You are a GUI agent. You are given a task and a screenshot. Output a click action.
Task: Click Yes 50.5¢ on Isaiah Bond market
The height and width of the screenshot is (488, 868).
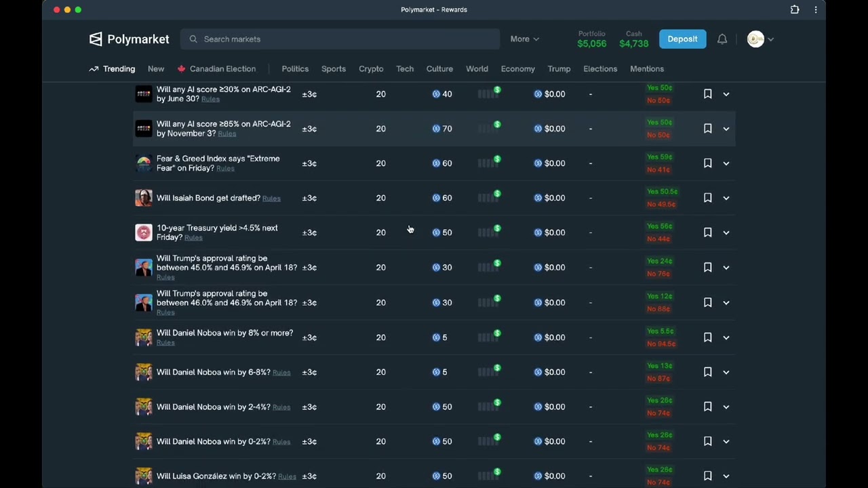coord(662,192)
